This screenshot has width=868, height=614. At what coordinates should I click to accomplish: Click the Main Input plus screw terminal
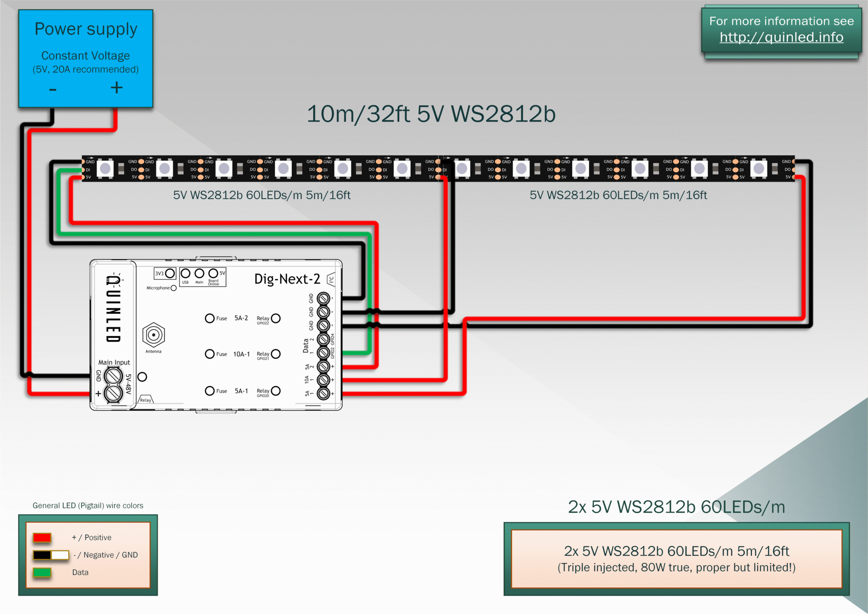click(x=113, y=393)
